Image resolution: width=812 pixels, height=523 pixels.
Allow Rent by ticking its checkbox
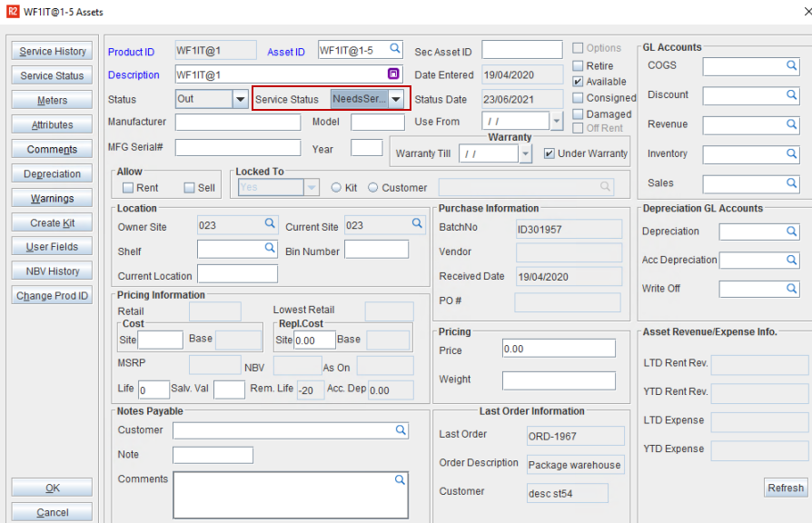click(128, 188)
